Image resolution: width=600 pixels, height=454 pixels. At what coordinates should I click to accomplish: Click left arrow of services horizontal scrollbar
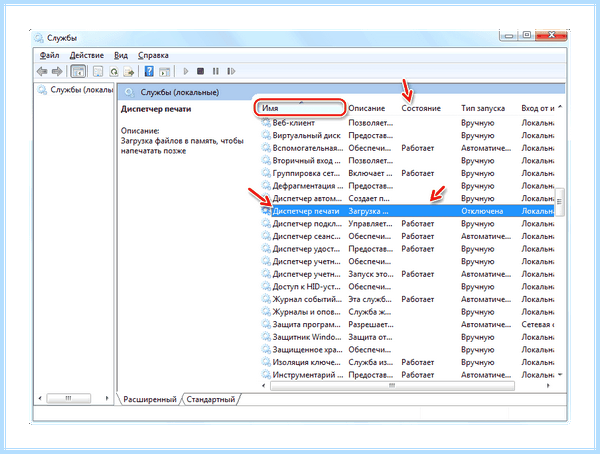264,386
